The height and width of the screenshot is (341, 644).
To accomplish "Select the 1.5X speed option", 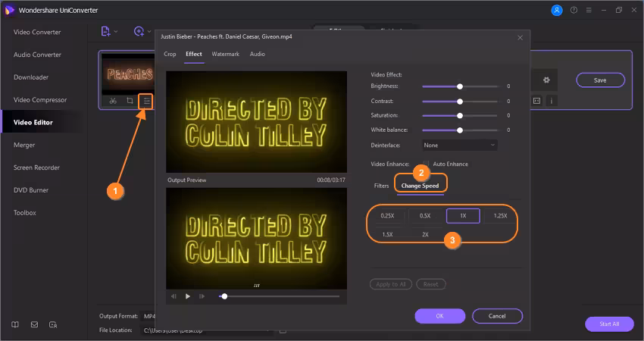I will [387, 234].
